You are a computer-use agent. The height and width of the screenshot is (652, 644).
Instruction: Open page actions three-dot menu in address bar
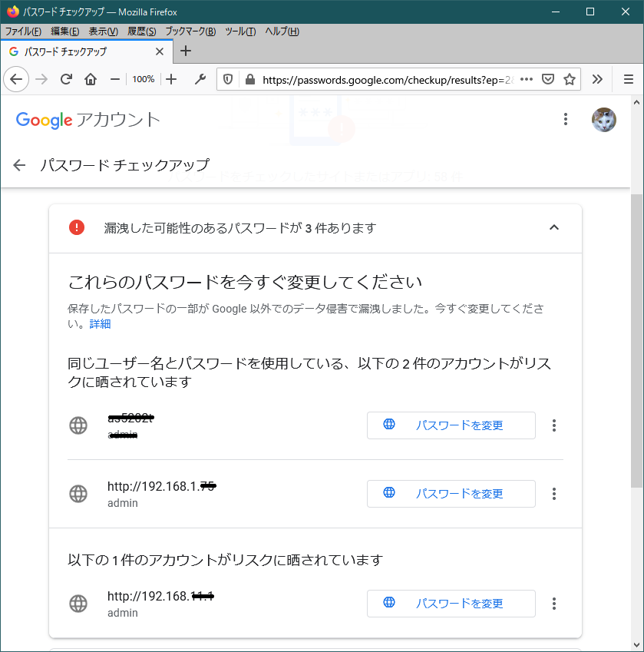(x=527, y=79)
